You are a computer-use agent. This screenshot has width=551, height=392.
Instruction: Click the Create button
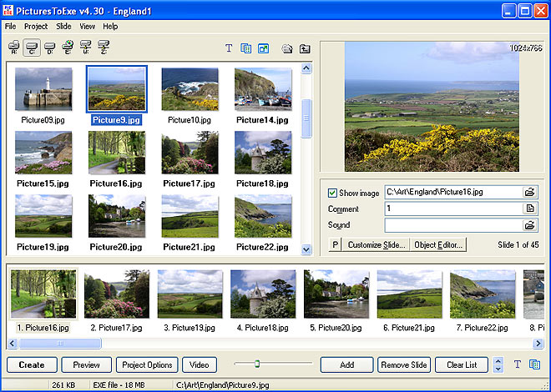tap(32, 365)
